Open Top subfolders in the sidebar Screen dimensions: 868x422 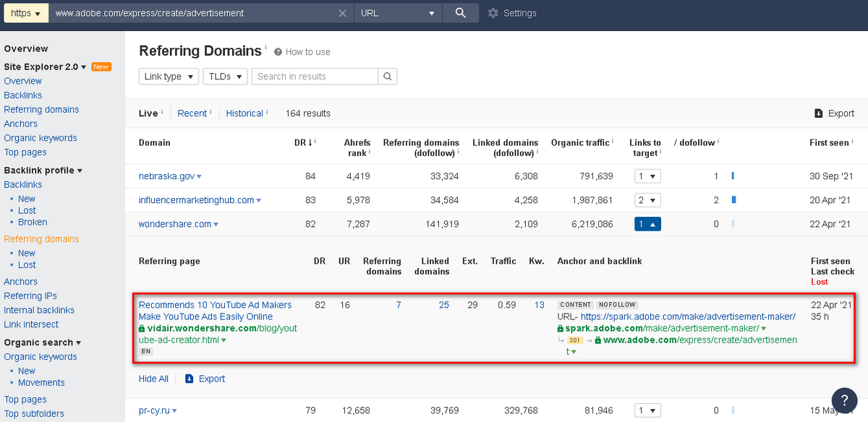(x=34, y=414)
